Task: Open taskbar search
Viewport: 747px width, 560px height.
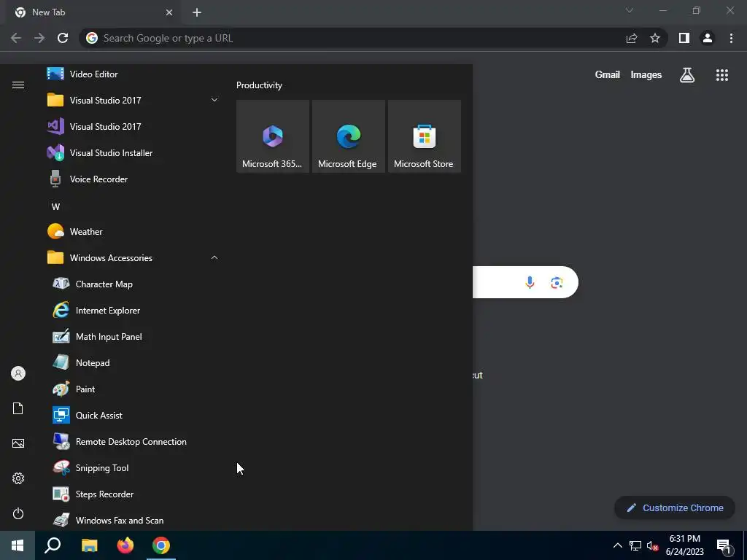Action: 53,545
